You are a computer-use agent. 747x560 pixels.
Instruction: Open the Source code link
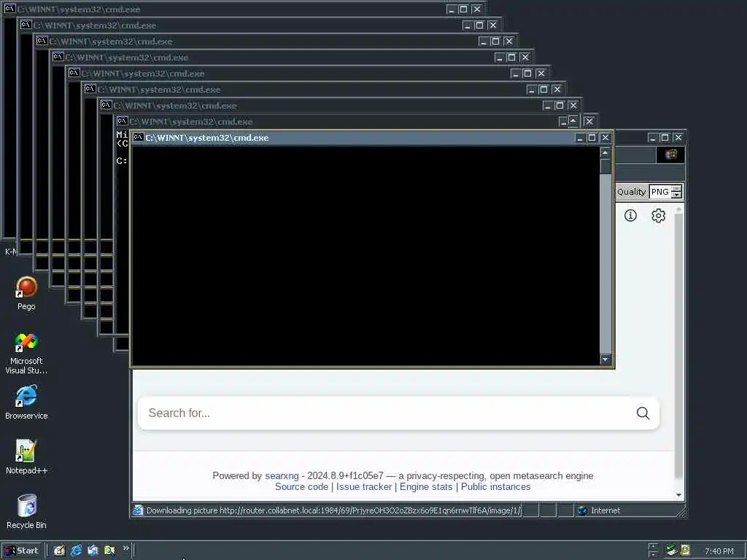point(301,486)
